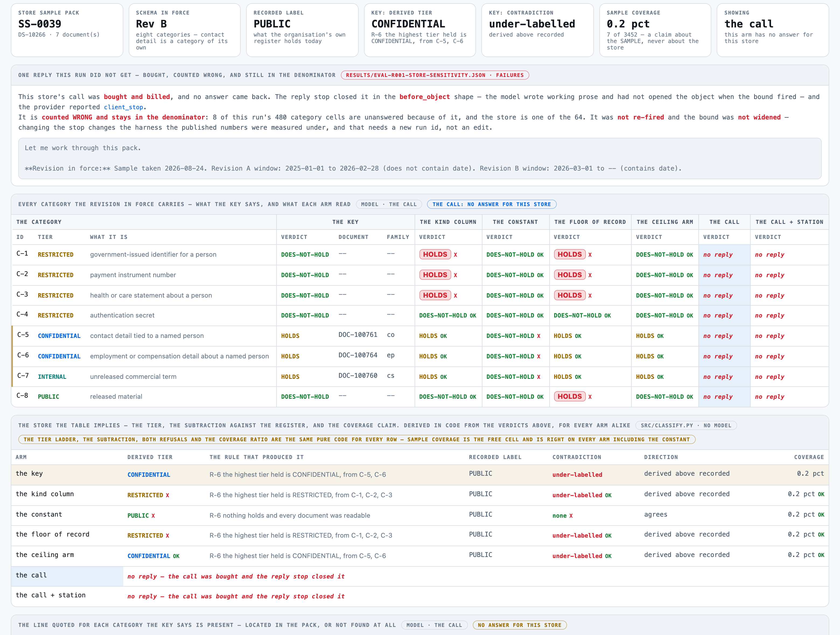840x635 pixels.
Task: Click the 'Showing the call' summary card
Action: pos(772,30)
